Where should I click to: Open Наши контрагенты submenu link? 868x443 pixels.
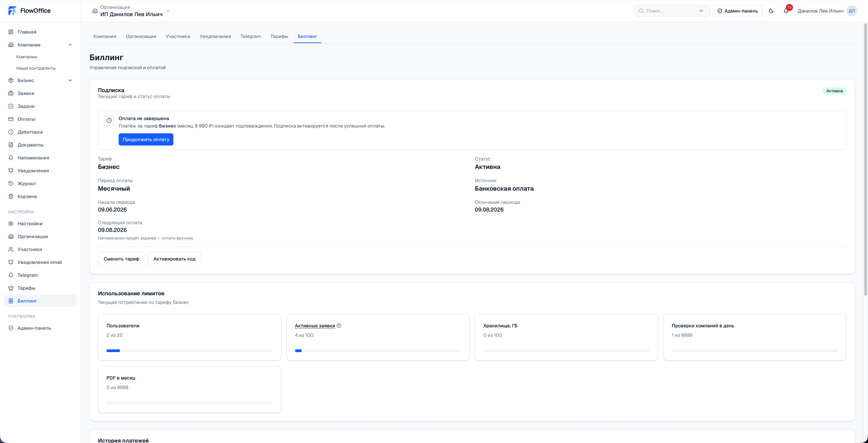click(36, 68)
